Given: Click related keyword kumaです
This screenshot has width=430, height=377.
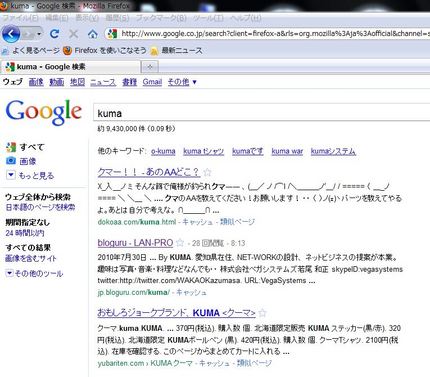Looking at the screenshot, I should pyautogui.click(x=248, y=151).
